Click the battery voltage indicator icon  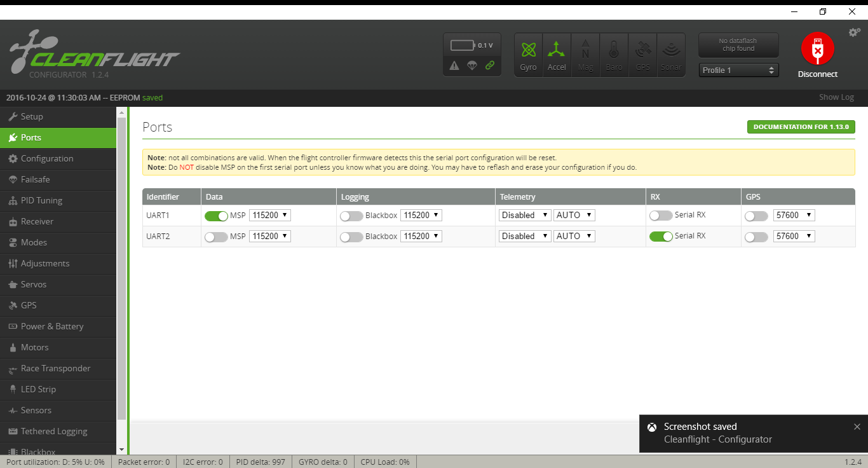pyautogui.click(x=463, y=45)
